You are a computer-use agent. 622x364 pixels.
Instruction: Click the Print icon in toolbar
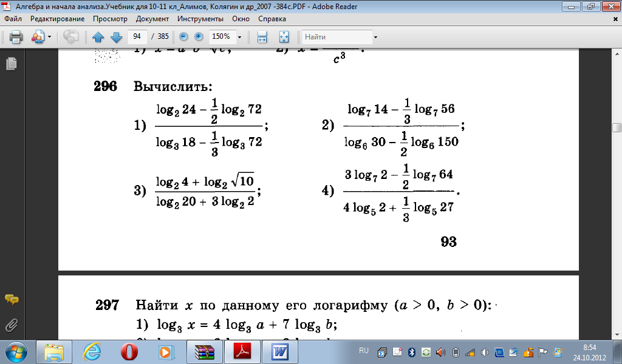(x=16, y=37)
